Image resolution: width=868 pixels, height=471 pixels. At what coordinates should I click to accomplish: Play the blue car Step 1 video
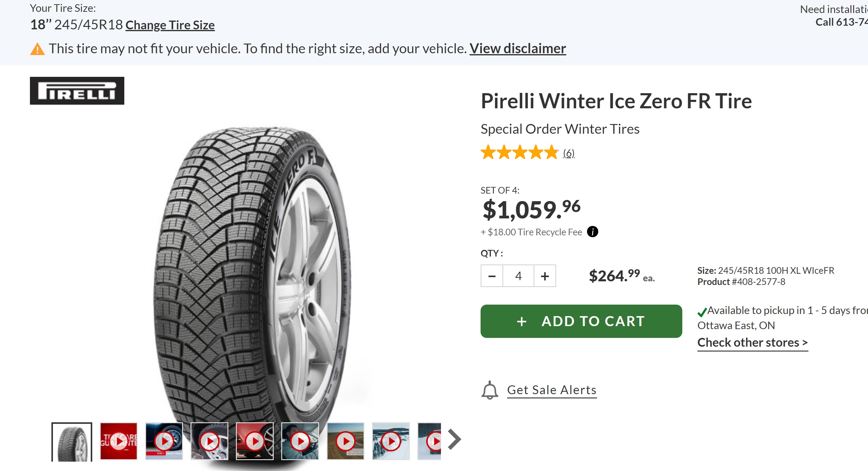(164, 441)
